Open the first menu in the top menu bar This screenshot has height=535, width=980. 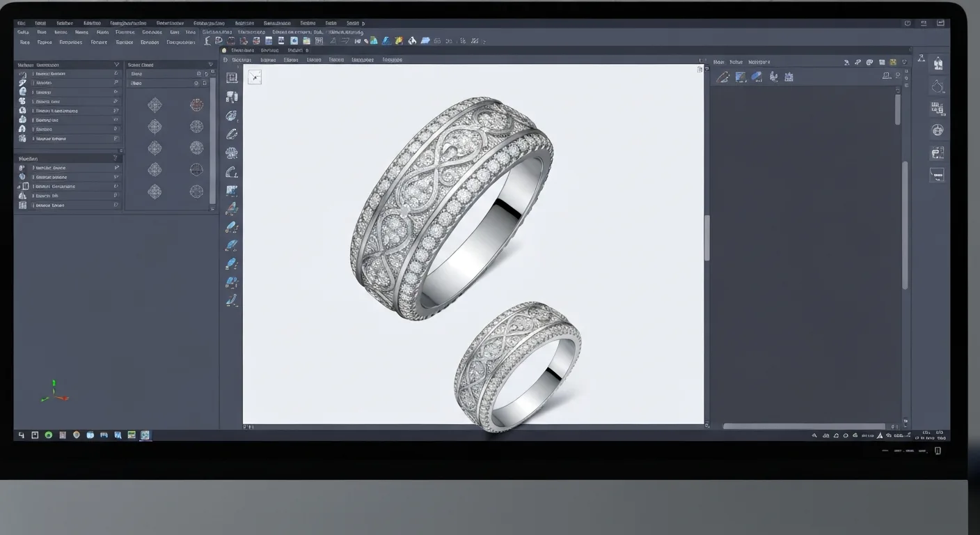point(22,23)
